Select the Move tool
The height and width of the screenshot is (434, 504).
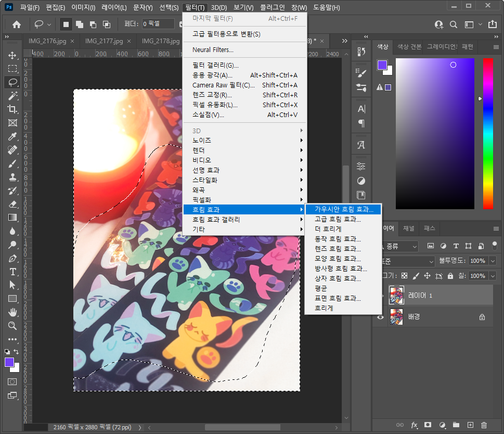pyautogui.click(x=12, y=55)
